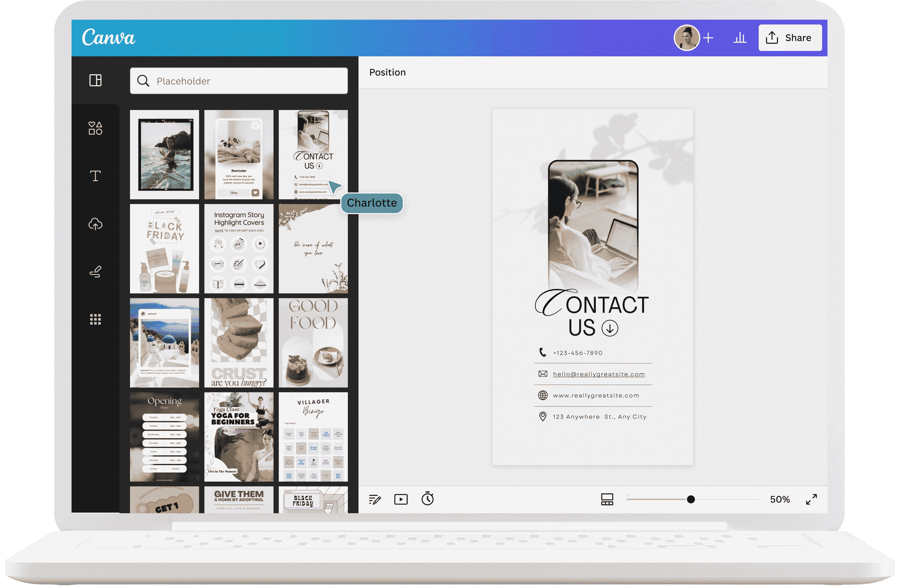Select the Reminder template thumbnail

(239, 154)
